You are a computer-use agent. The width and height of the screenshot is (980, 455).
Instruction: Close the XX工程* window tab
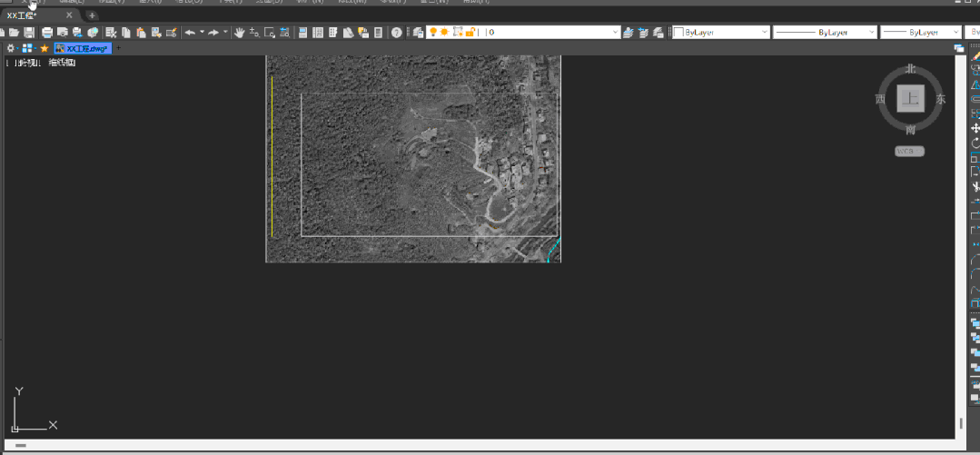pyautogui.click(x=69, y=15)
